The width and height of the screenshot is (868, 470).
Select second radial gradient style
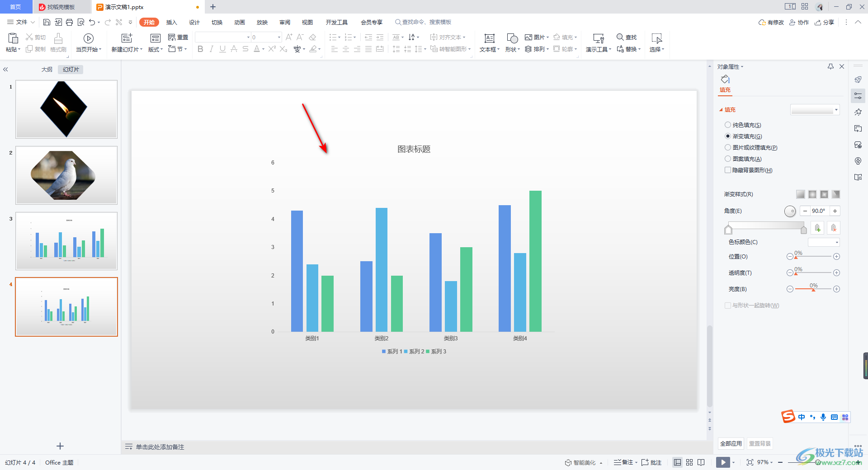[812, 194]
